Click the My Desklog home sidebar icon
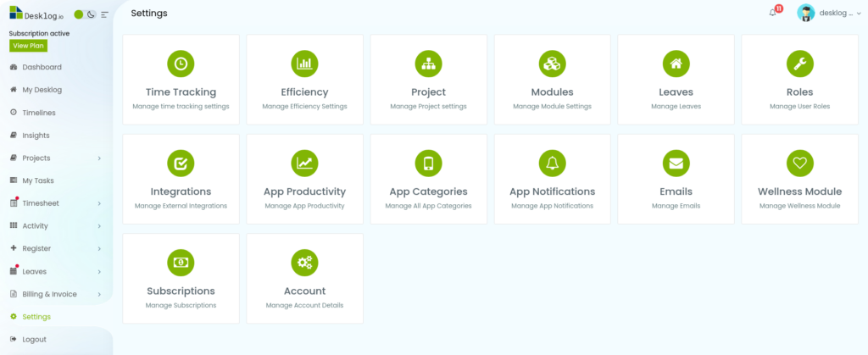The height and width of the screenshot is (355, 868). point(14,90)
